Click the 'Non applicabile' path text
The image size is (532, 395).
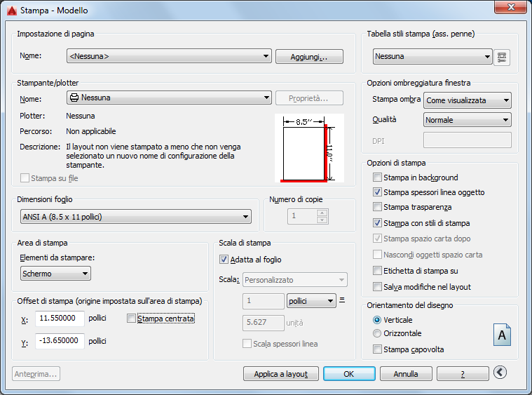pyautogui.click(x=91, y=131)
